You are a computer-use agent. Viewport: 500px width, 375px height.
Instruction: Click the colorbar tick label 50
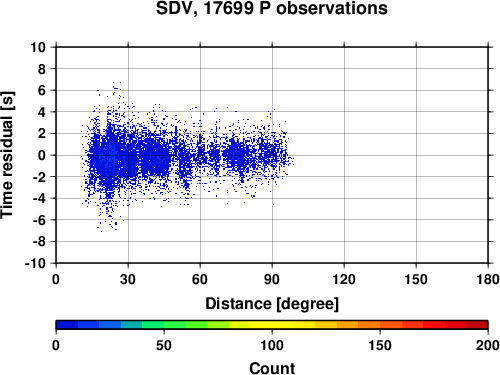pyautogui.click(x=164, y=345)
